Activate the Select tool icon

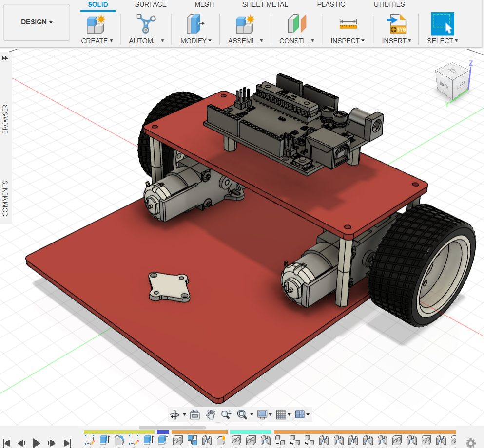(x=442, y=24)
